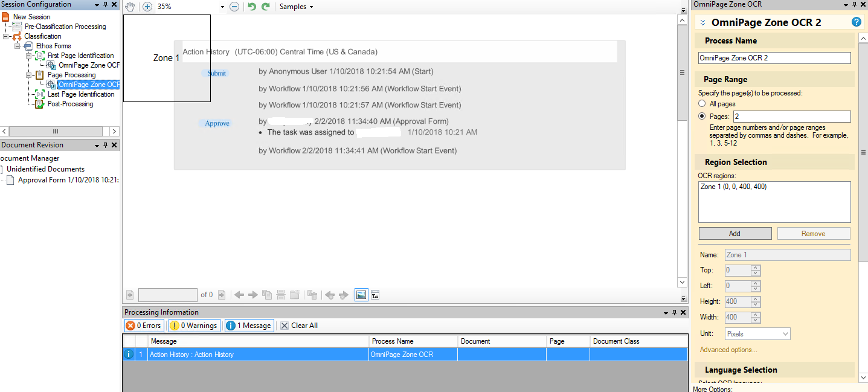Select the Post-Processing tree item
868x392 pixels.
(x=71, y=104)
